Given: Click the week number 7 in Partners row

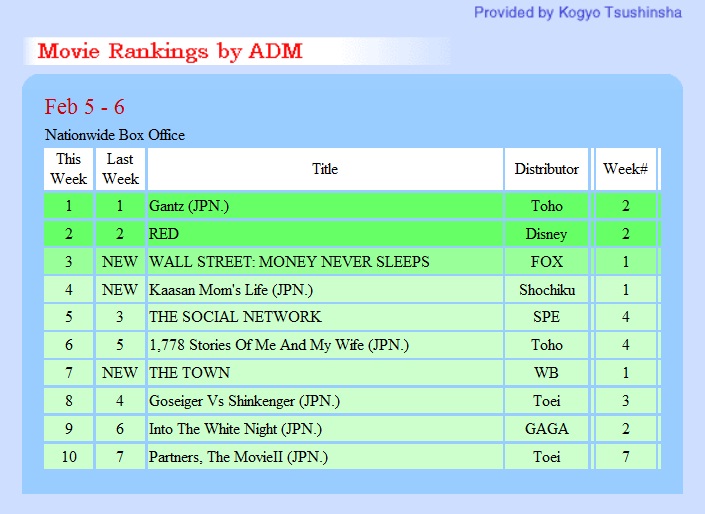Looking at the screenshot, I should [625, 457].
